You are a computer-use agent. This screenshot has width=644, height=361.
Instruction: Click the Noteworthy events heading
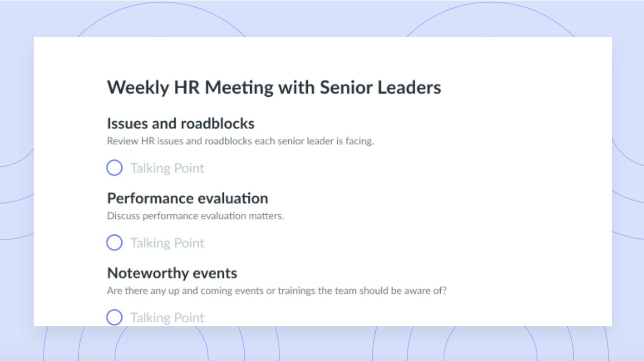[172, 273]
